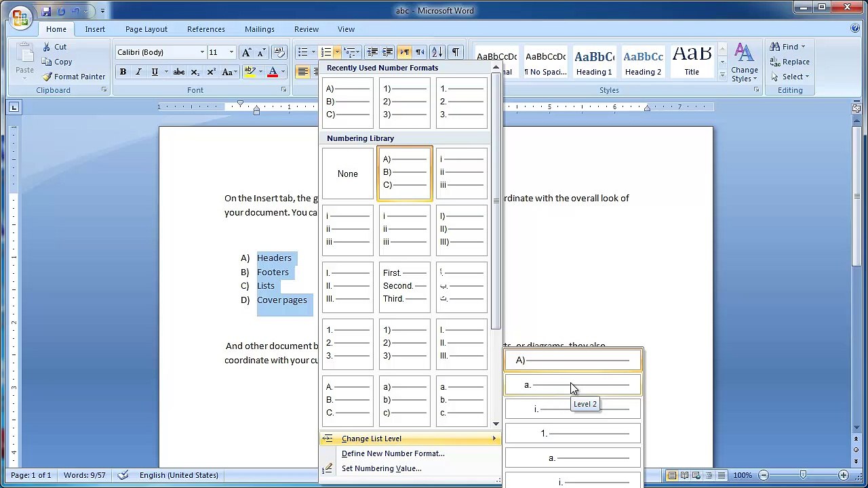Click the Bullets list icon

pos(302,52)
